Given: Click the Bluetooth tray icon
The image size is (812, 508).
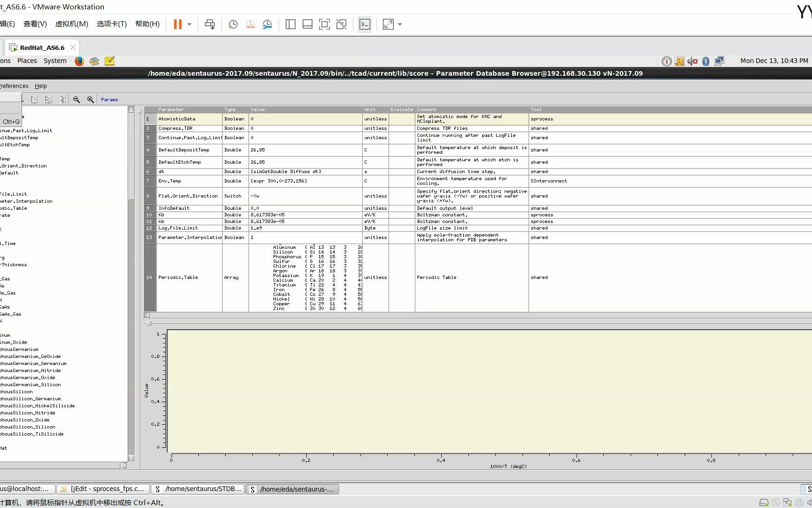Looking at the screenshot, I should coord(706,61).
